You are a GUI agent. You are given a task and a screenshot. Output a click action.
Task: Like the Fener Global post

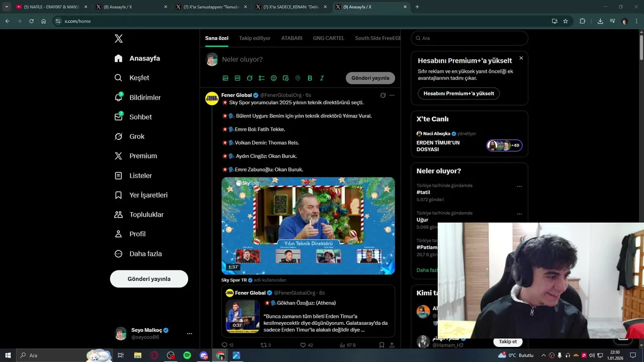pos(306,345)
